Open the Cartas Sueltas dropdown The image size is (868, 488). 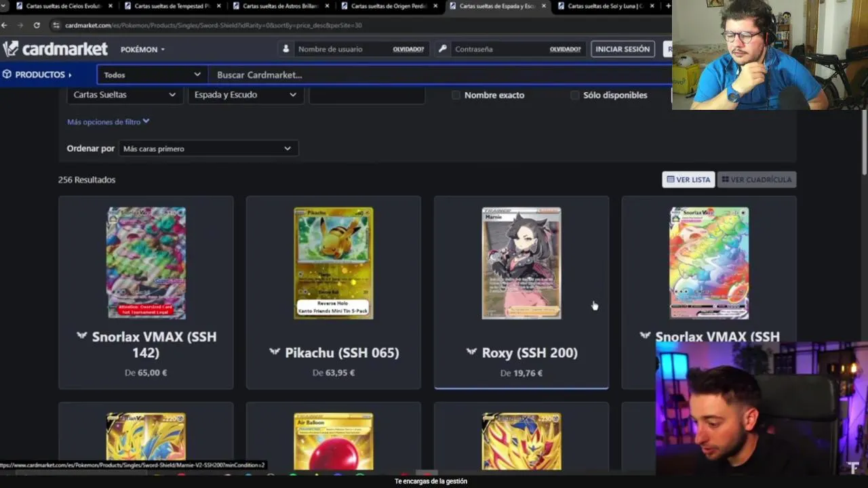(x=124, y=94)
